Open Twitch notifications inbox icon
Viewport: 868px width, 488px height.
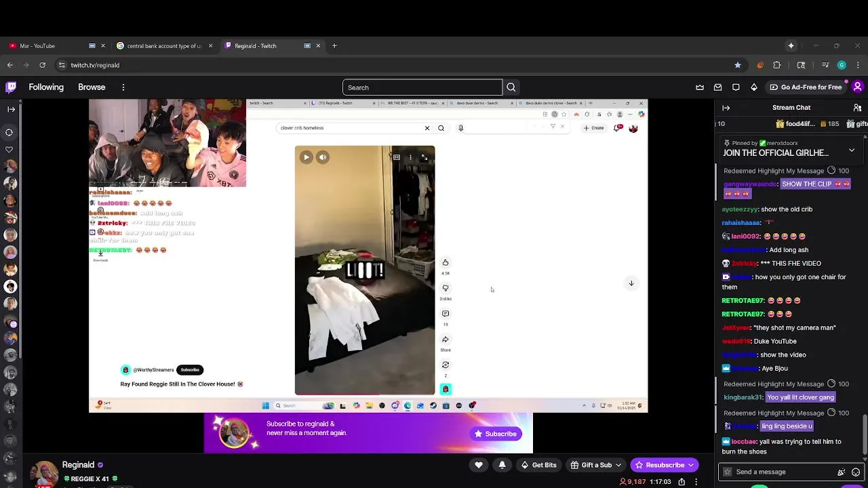pyautogui.click(x=718, y=87)
